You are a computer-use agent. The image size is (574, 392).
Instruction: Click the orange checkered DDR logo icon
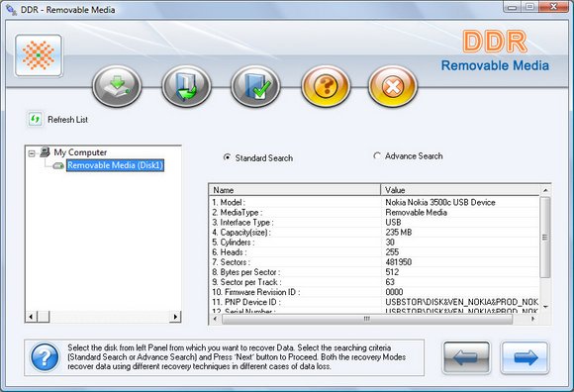(39, 55)
